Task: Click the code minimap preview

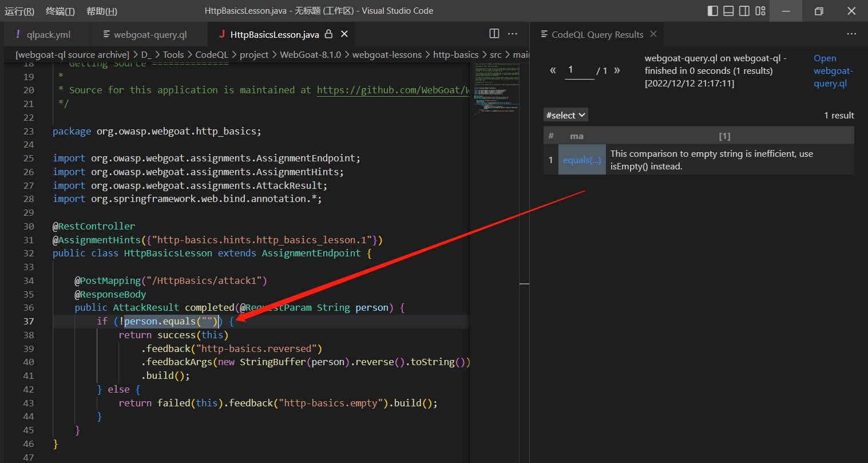Action: point(496,89)
